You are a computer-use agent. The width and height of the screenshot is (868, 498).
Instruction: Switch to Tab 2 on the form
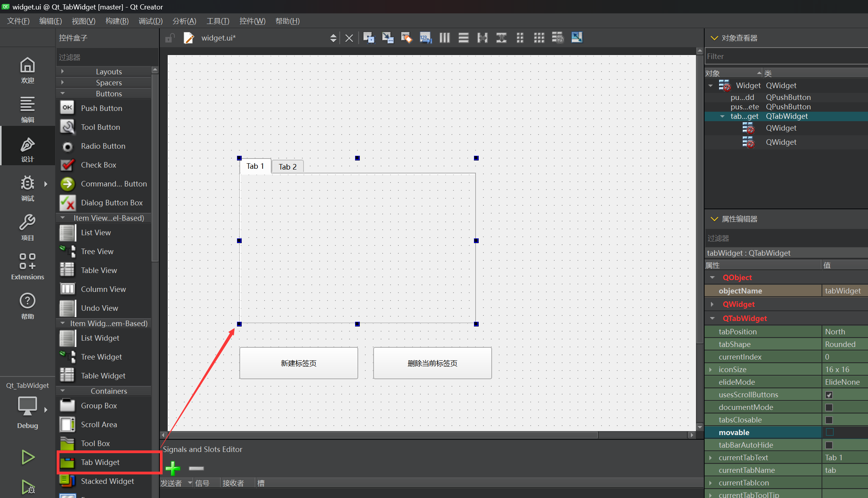288,167
